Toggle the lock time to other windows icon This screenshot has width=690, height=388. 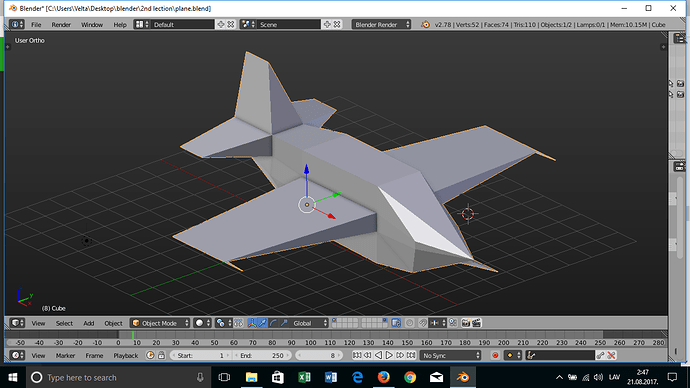161,355
